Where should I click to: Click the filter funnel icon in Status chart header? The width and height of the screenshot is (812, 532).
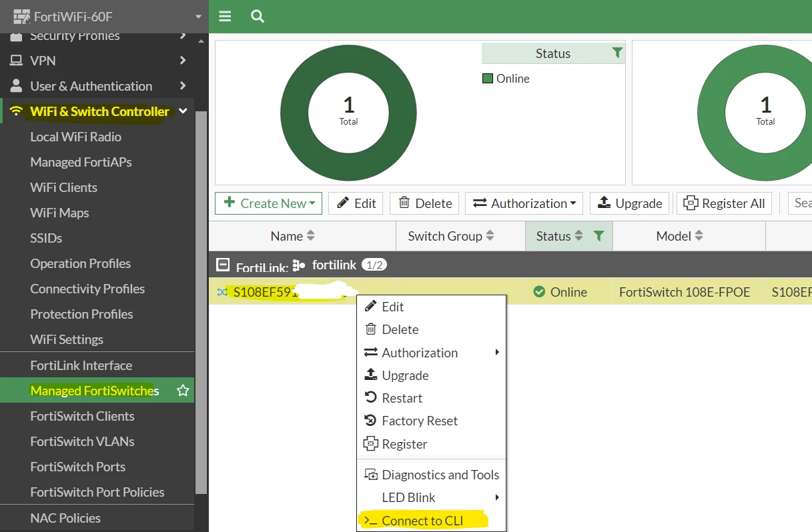click(x=617, y=53)
